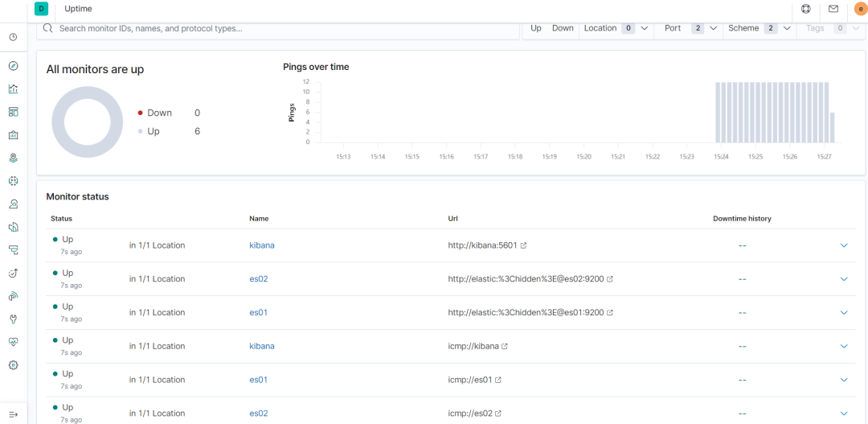Filter monitors by Down status
The height and width of the screenshot is (424, 868).
tap(563, 28)
